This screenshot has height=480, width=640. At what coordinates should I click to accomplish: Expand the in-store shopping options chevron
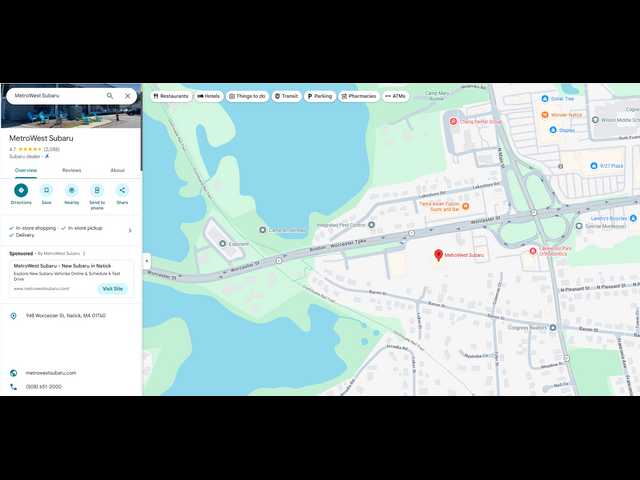[130, 231]
